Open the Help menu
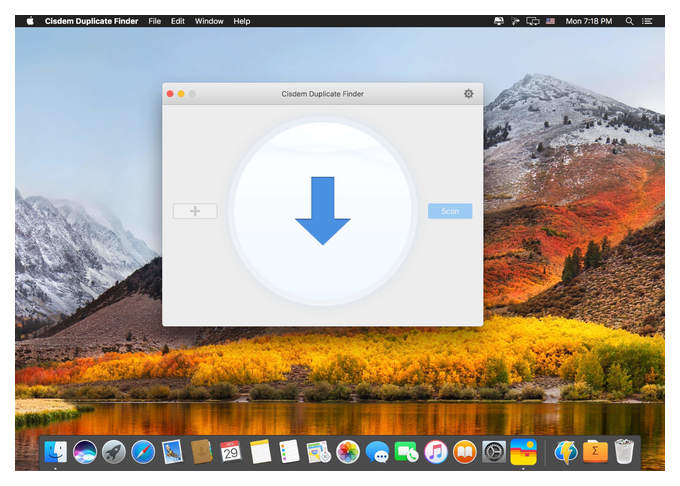The width and height of the screenshot is (680, 486). 242,21
